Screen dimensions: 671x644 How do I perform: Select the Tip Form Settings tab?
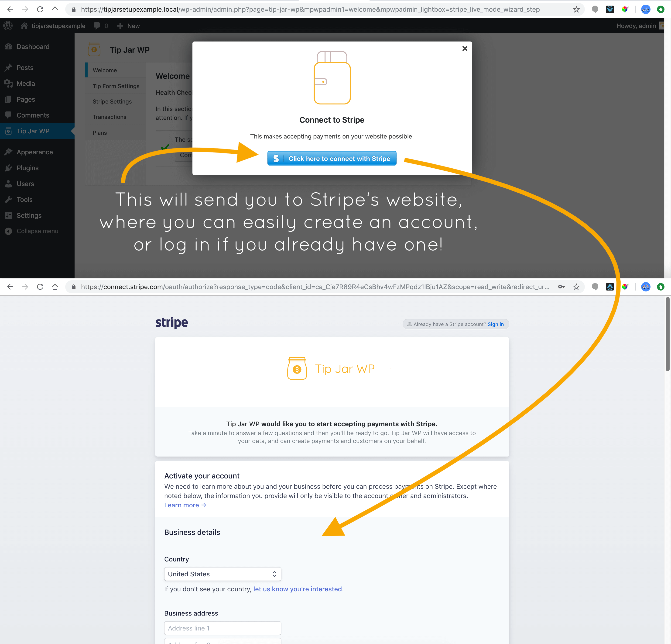pos(116,86)
